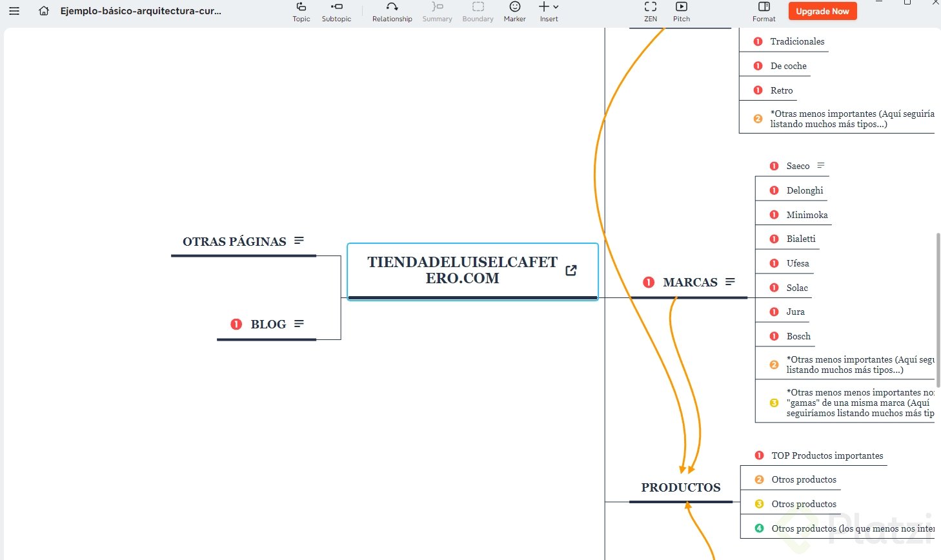Add a Subtopic from toolbar
Viewport: 941px width, 560px height.
tap(336, 12)
